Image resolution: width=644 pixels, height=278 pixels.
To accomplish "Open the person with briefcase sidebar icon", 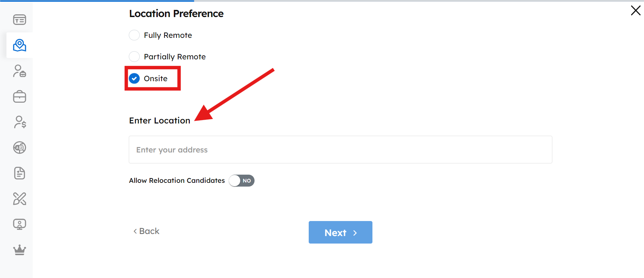I will click(x=19, y=71).
